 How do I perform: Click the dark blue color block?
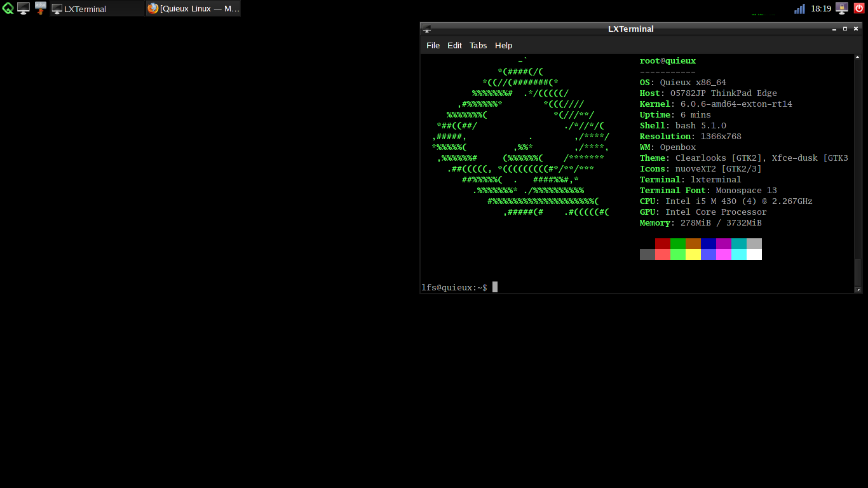[709, 244]
